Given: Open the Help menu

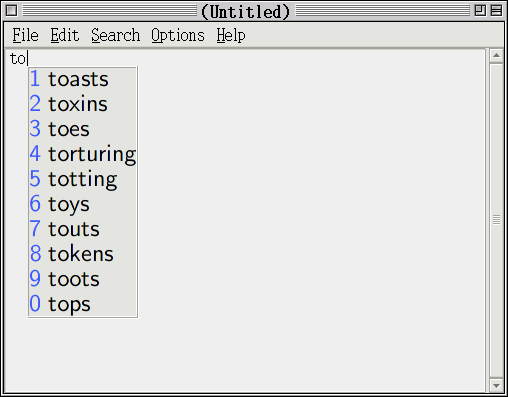Looking at the screenshot, I should click(231, 35).
